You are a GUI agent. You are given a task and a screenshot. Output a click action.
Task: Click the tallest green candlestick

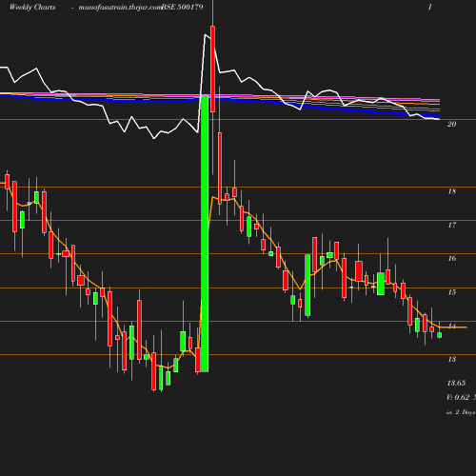click(x=205, y=233)
